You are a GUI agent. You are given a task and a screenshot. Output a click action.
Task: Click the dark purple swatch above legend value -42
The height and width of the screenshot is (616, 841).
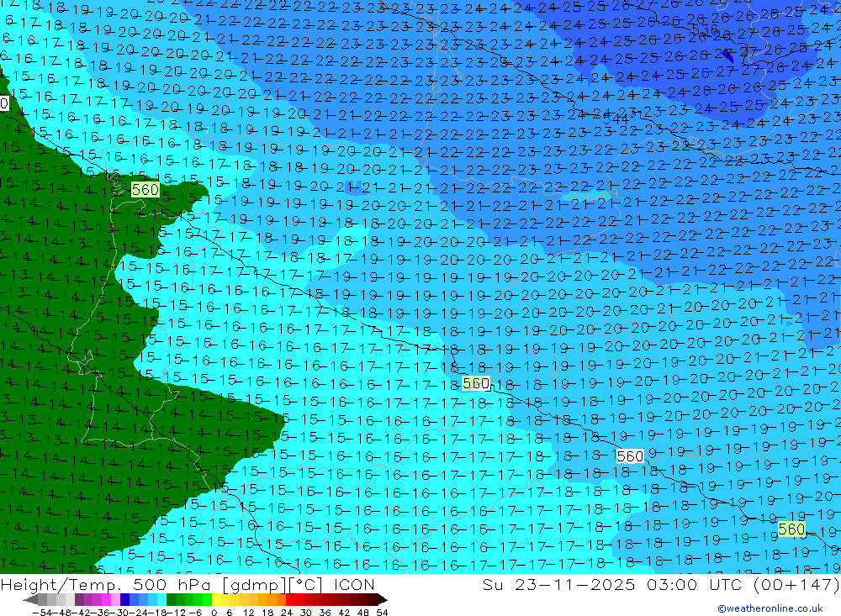[79, 600]
